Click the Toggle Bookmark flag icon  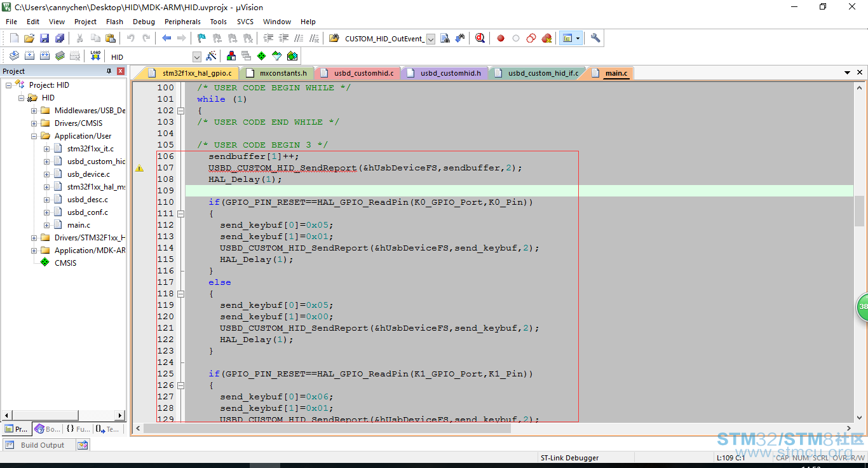click(201, 38)
